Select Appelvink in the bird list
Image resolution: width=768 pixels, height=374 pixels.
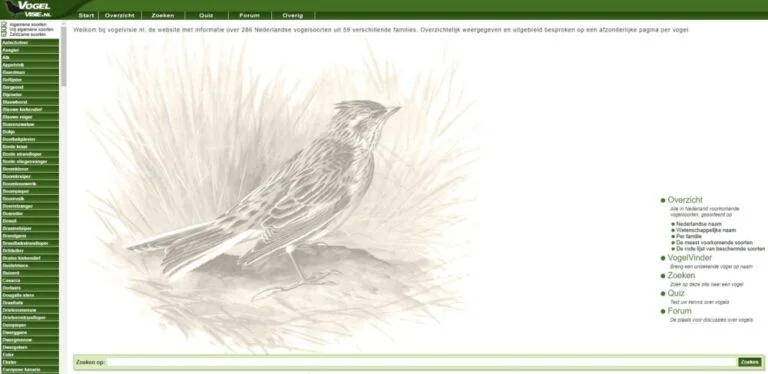[29, 65]
